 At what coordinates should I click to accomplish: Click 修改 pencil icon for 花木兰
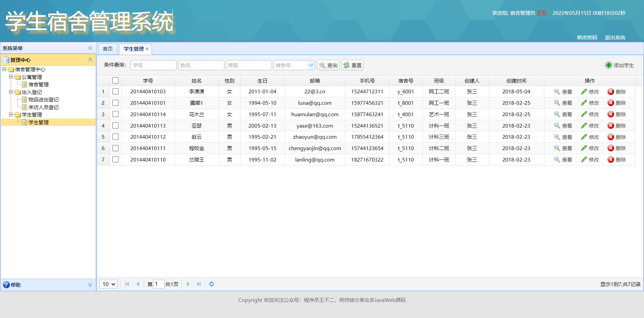[x=584, y=114]
